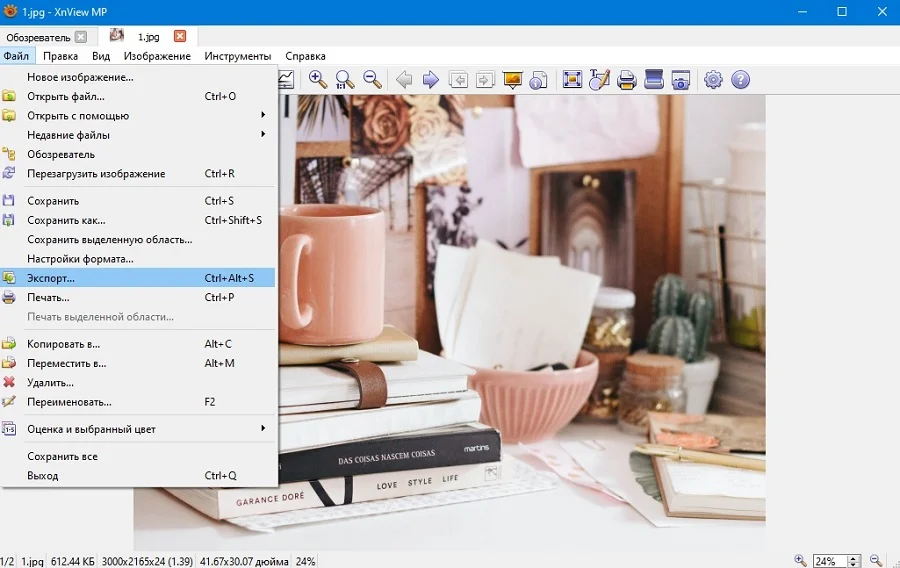
Task: Decrease zoom with the stepper down arrow
Action: point(854,565)
